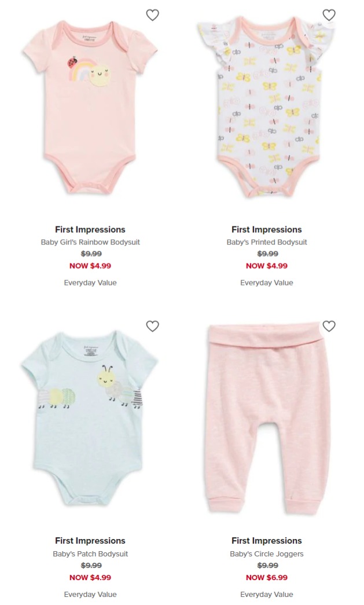Open the butterfly printed bodysuit image
The image size is (364, 605).
click(266, 107)
